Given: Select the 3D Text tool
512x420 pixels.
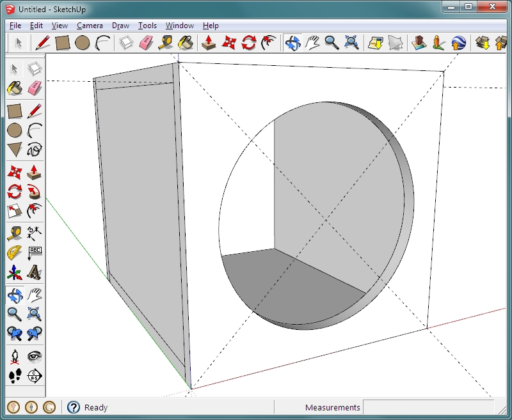Looking at the screenshot, I should click(35, 272).
